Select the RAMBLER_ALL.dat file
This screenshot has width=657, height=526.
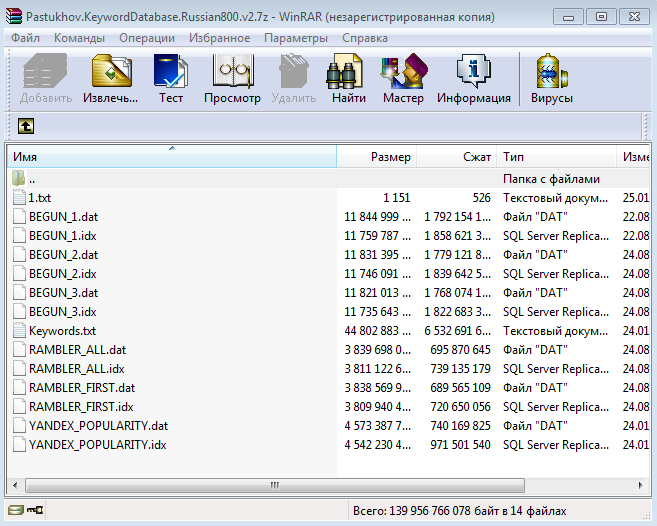(77, 350)
